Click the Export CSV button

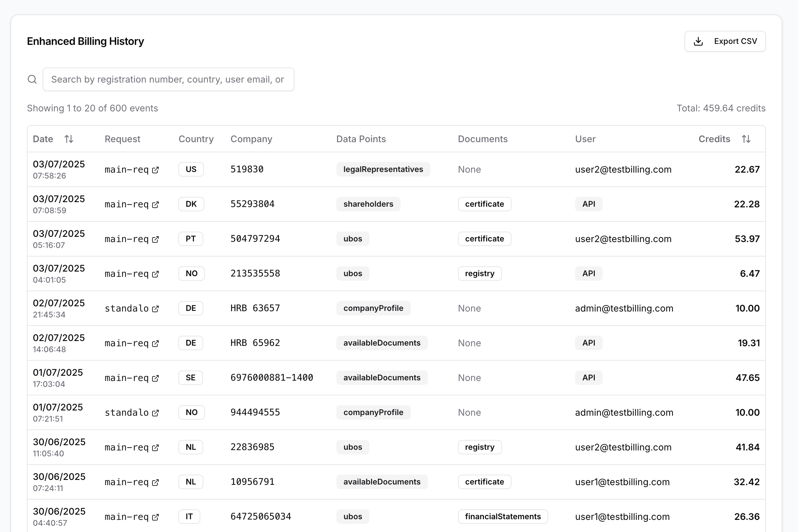click(725, 41)
